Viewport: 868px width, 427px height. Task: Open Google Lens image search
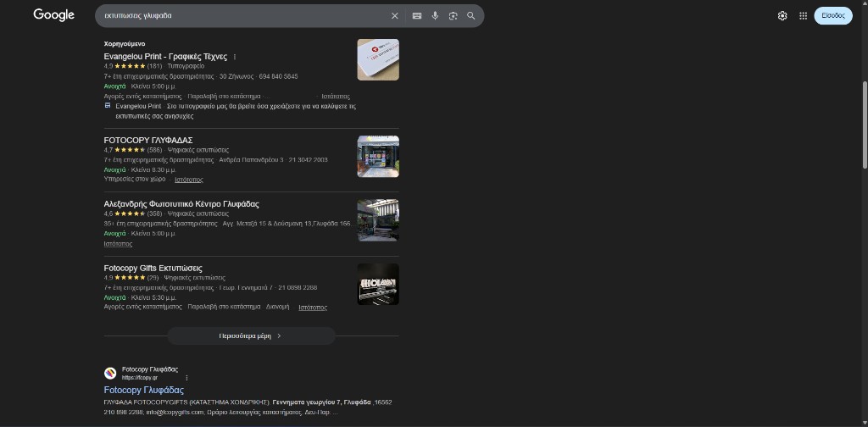point(453,16)
